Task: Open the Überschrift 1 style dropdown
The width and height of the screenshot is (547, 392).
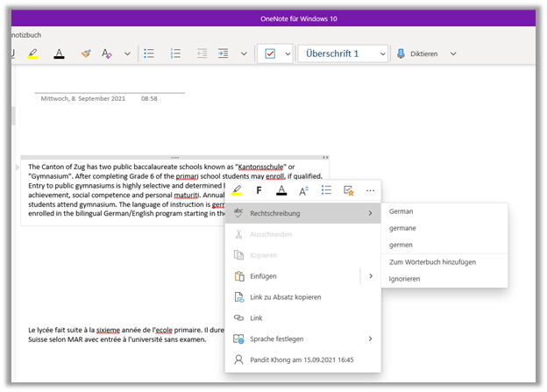Action: click(343, 53)
